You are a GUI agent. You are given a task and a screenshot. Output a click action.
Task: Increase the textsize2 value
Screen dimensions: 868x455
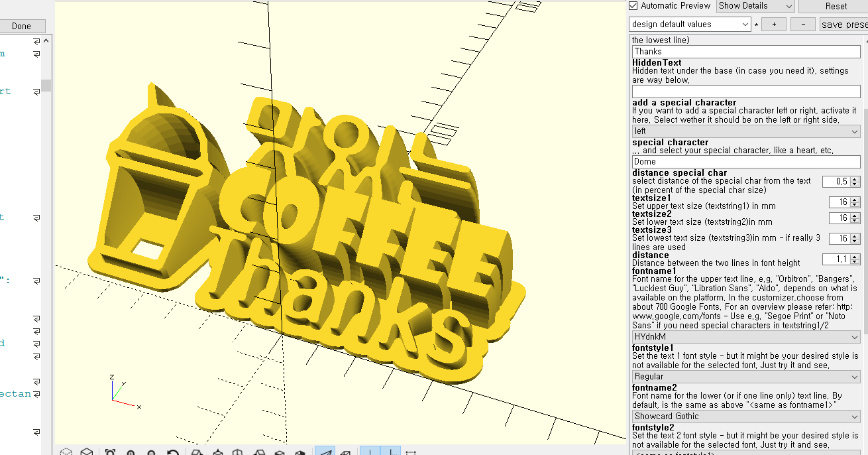(x=855, y=215)
